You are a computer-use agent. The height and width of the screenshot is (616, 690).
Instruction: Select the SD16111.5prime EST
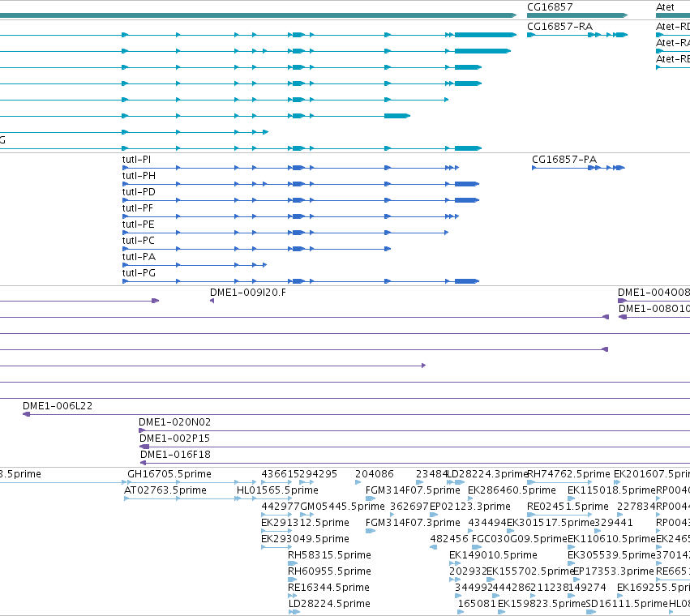(x=591, y=612)
